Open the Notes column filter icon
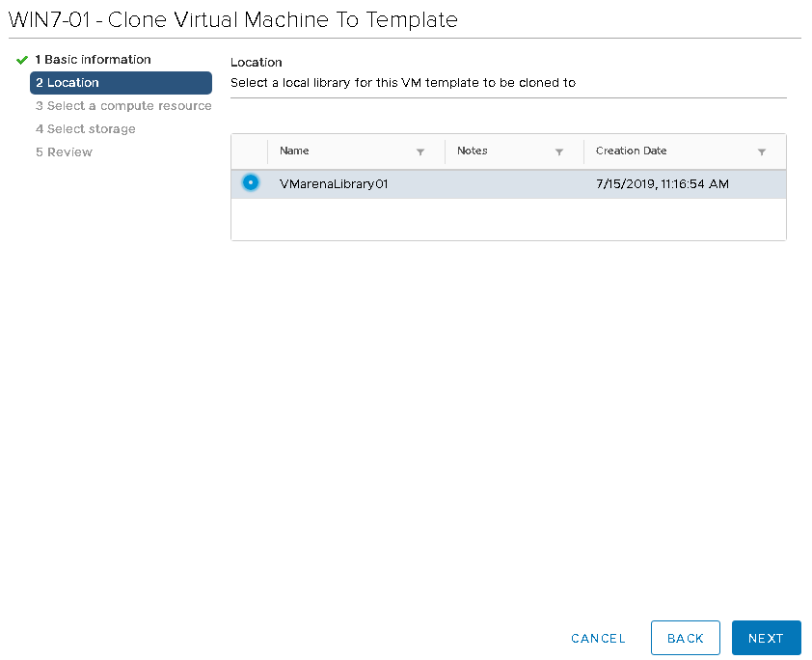This screenshot has width=812, height=660. coord(559,151)
